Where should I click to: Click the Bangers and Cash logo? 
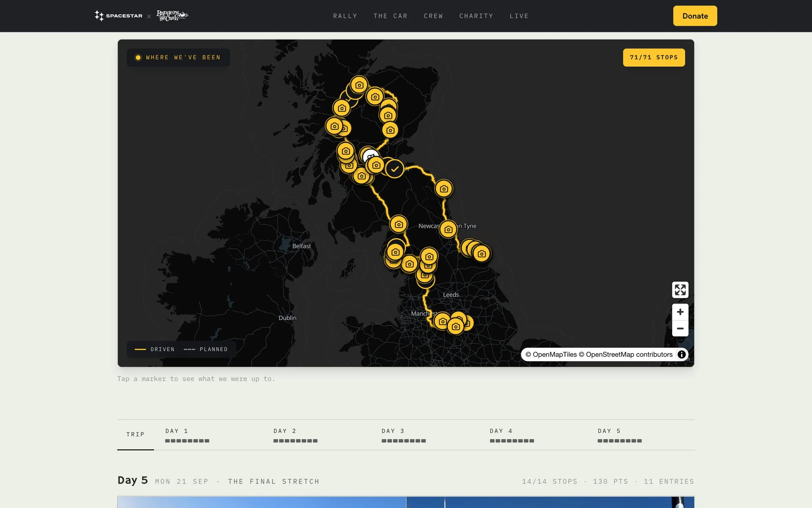[x=172, y=16]
